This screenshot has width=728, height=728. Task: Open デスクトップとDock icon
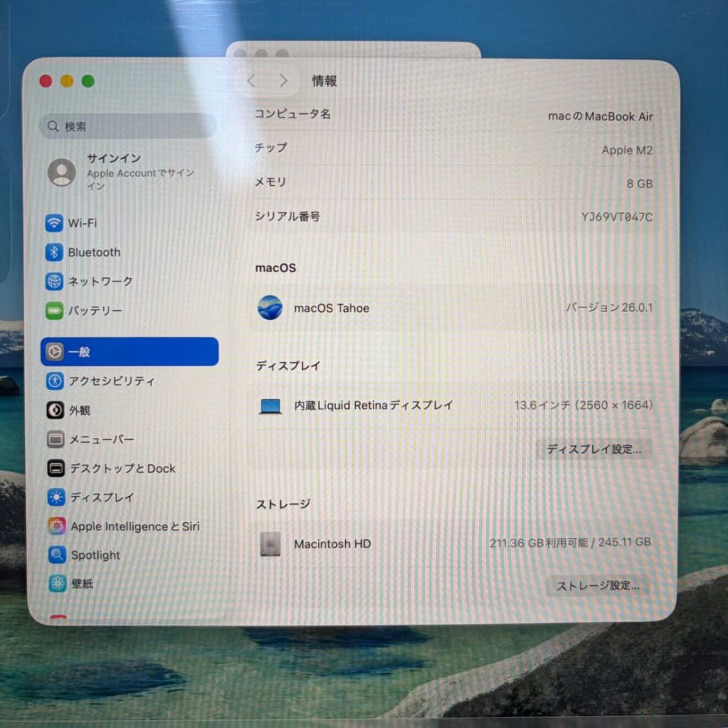56,468
